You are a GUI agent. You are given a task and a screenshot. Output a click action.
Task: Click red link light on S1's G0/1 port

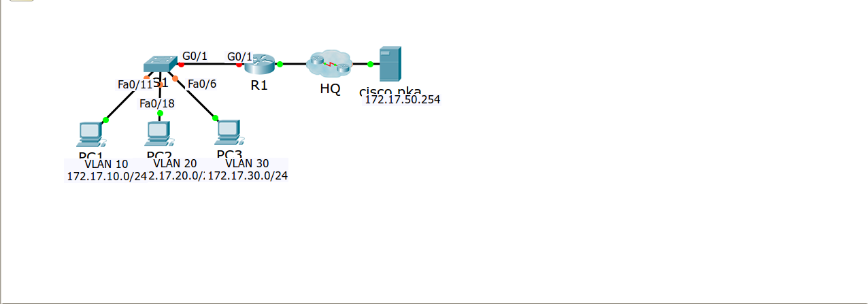point(181,65)
